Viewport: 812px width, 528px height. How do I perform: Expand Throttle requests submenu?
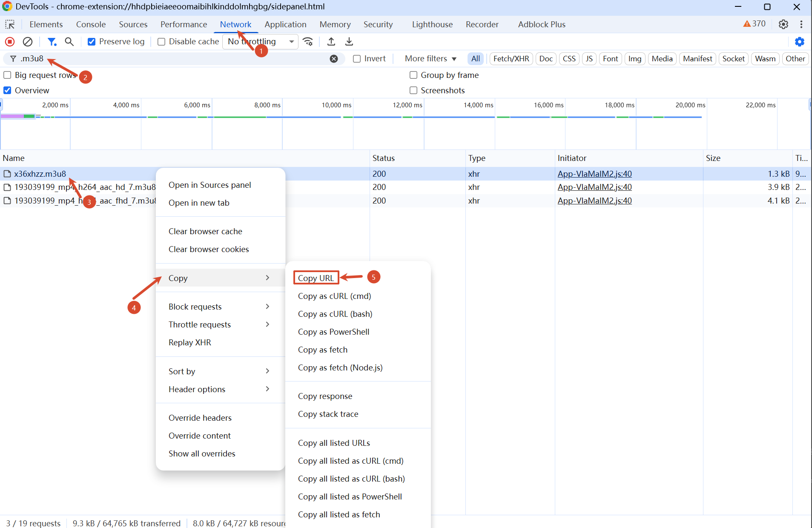click(x=220, y=324)
